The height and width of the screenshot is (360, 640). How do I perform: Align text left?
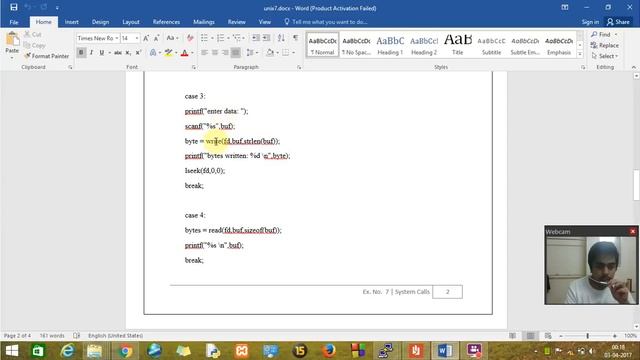click(204, 53)
